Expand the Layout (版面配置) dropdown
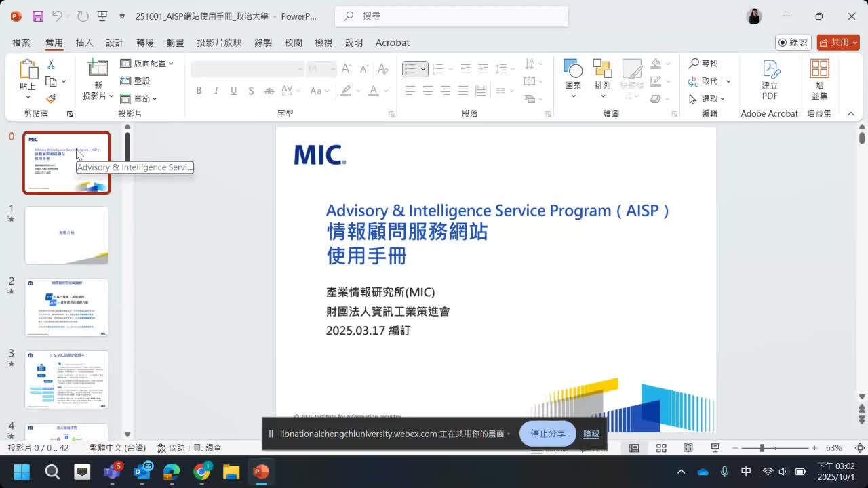The height and width of the screenshot is (488, 868). 147,63
